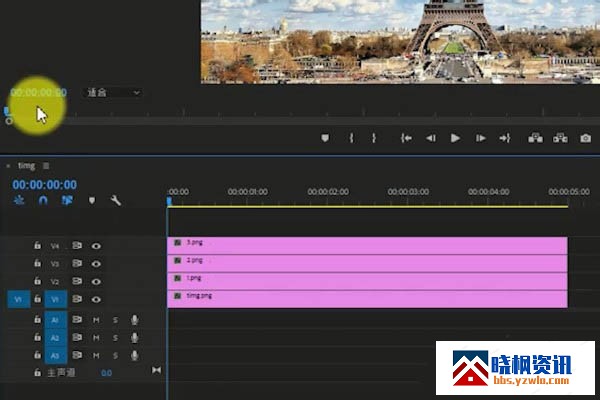The width and height of the screenshot is (600, 400).
Task: Toggle lock on track V4
Action: [x=37, y=245]
